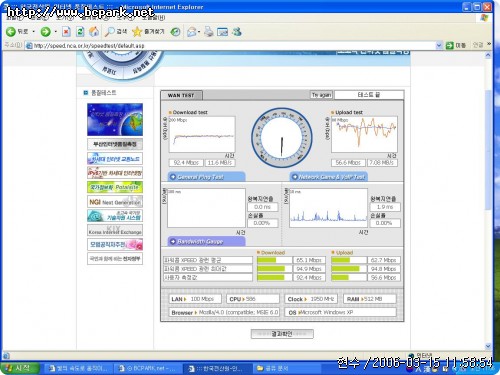Click the LAN 100 Mbps info field
This screenshot has width=500, height=375.
(195, 299)
